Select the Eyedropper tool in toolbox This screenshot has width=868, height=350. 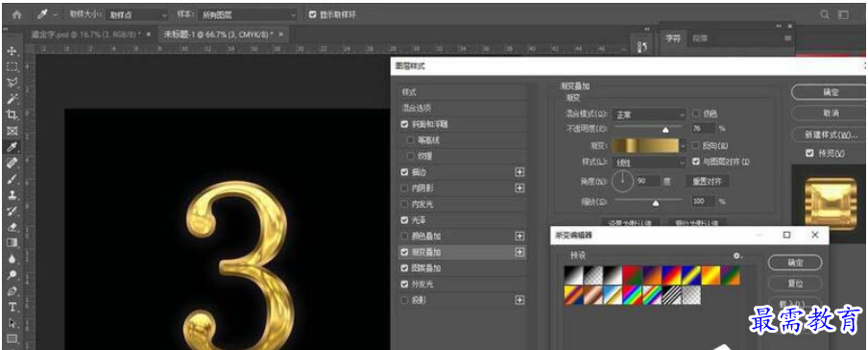pos(12,147)
